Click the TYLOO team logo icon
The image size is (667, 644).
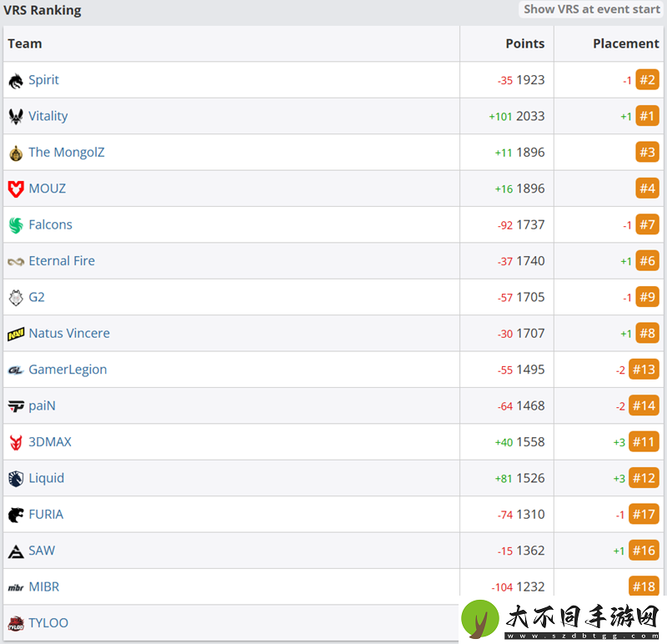coord(16,624)
